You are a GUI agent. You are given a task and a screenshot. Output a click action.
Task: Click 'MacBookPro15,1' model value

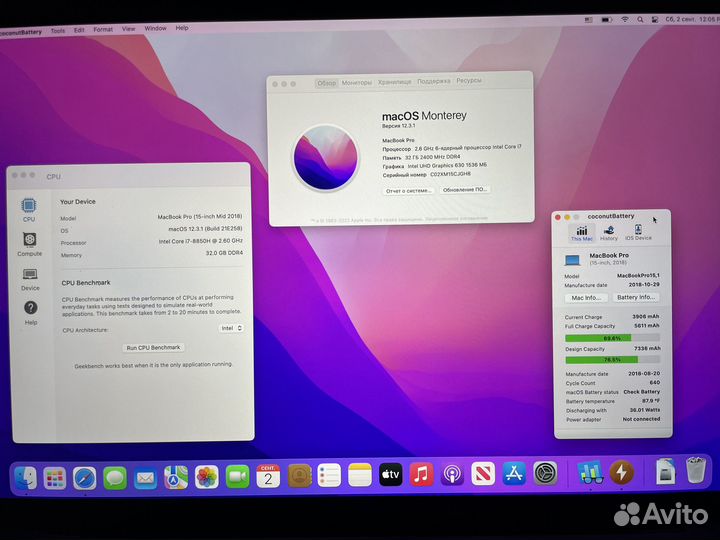pyautogui.click(x=638, y=276)
